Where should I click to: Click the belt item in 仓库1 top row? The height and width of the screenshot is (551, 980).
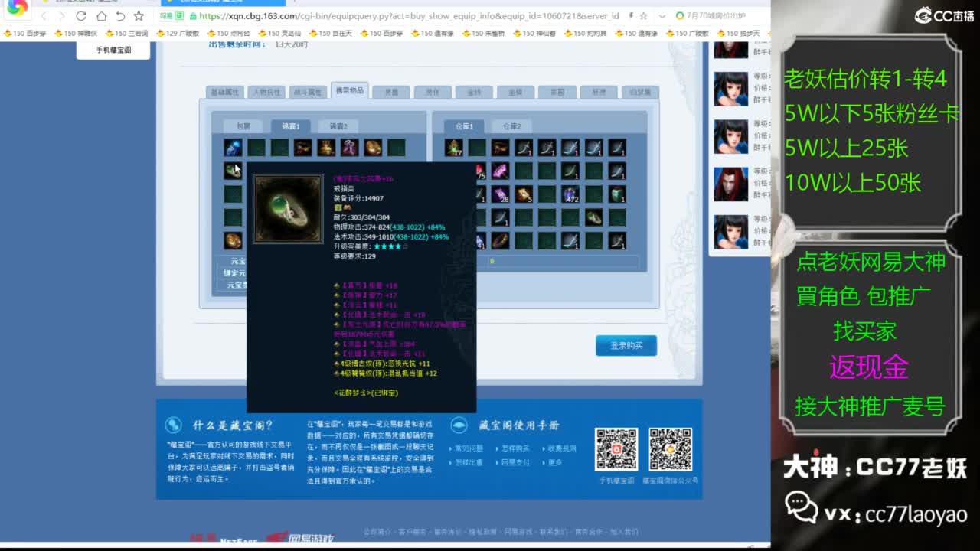click(501, 148)
